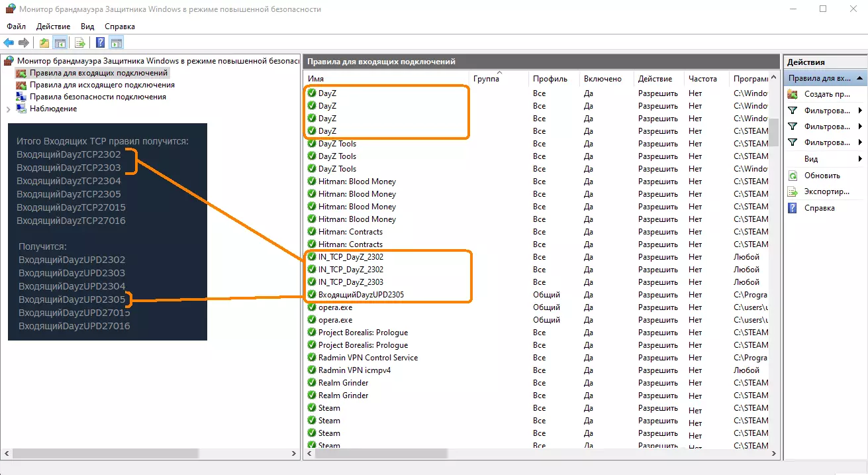The height and width of the screenshot is (475, 868).
Task: Click the Экспортир... icon in Actions pane
Action: click(793, 191)
